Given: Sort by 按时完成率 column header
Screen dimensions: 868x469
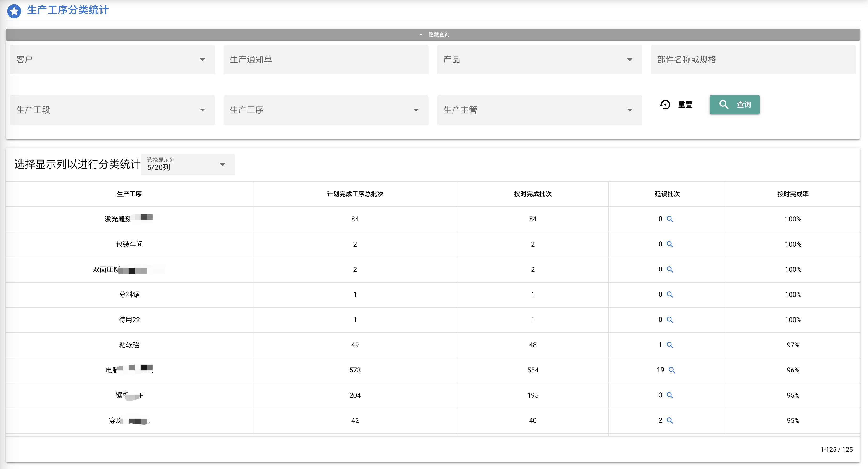Looking at the screenshot, I should pyautogui.click(x=793, y=194).
